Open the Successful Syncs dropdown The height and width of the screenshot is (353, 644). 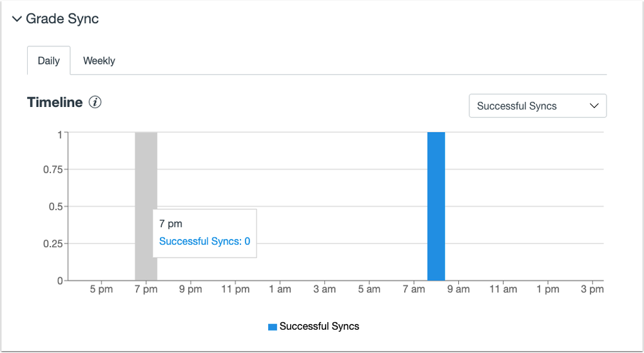[537, 106]
